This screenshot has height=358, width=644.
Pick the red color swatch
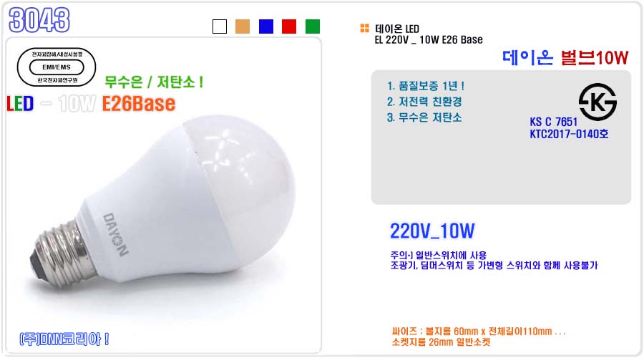[x=289, y=26]
